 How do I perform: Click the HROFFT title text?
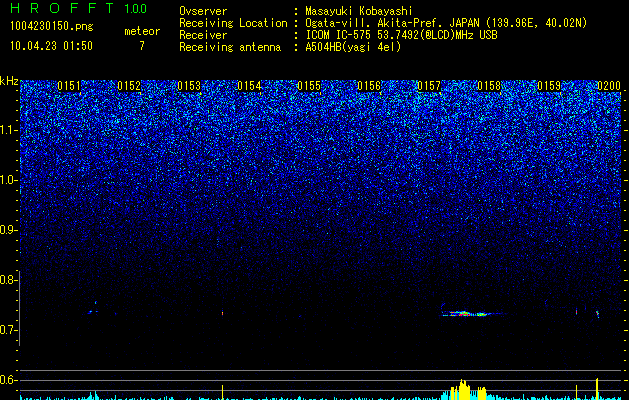62,8
